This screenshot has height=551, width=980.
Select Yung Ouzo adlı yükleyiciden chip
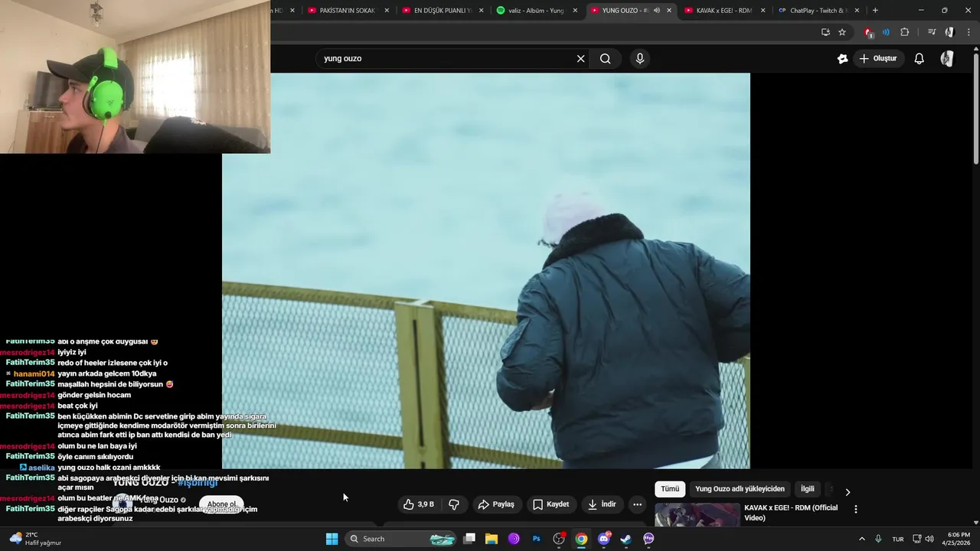click(x=740, y=489)
